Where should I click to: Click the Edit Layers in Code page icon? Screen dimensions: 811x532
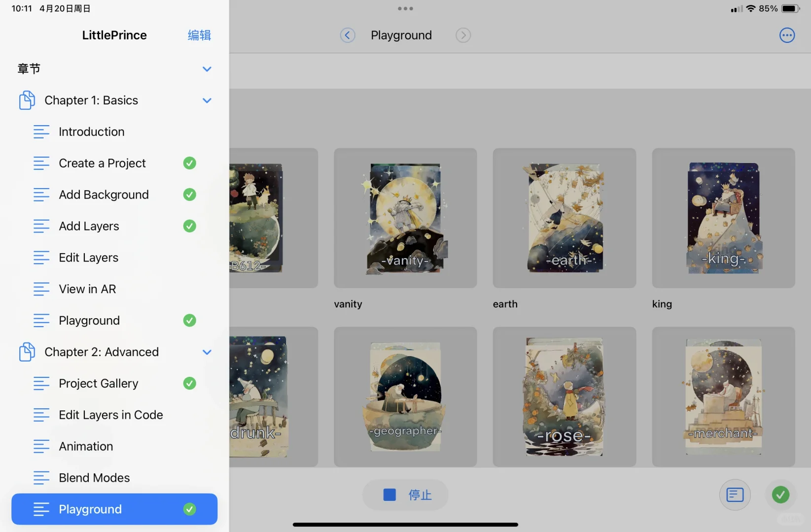41,415
